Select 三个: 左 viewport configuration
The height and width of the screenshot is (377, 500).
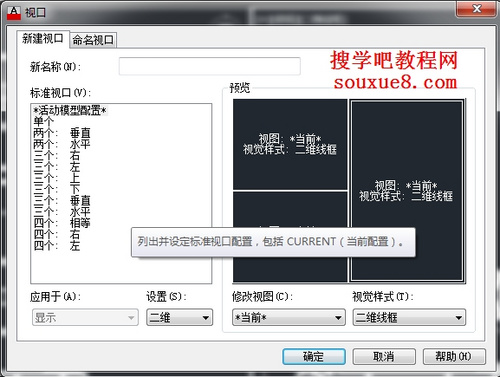tap(57, 167)
